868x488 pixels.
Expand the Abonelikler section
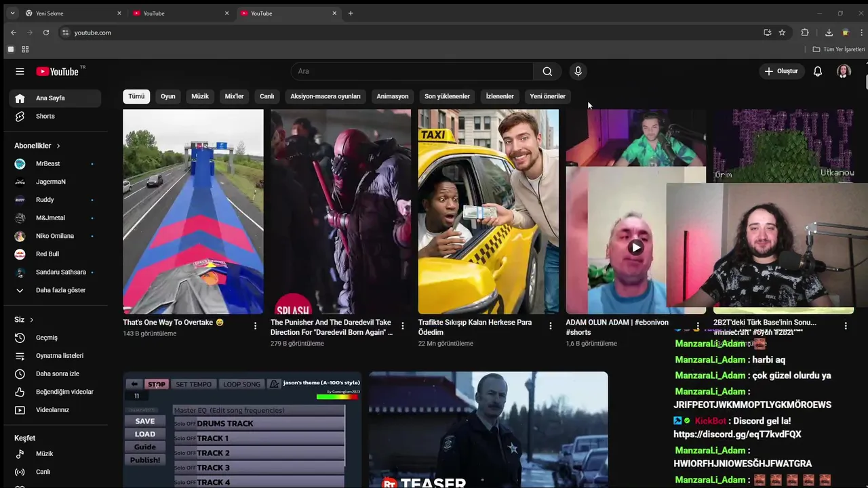(37, 146)
